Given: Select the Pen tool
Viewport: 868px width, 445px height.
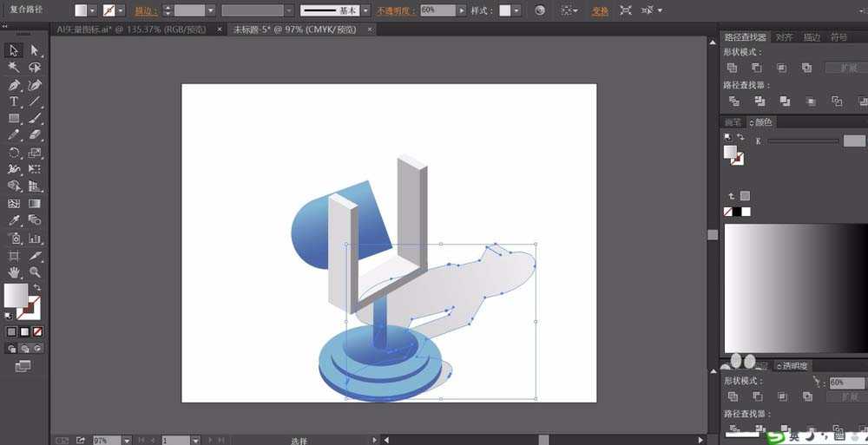Looking at the screenshot, I should tap(14, 85).
